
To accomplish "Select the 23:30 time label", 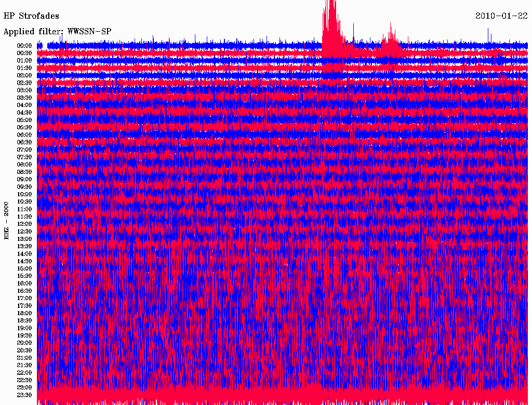I will coord(24,395).
